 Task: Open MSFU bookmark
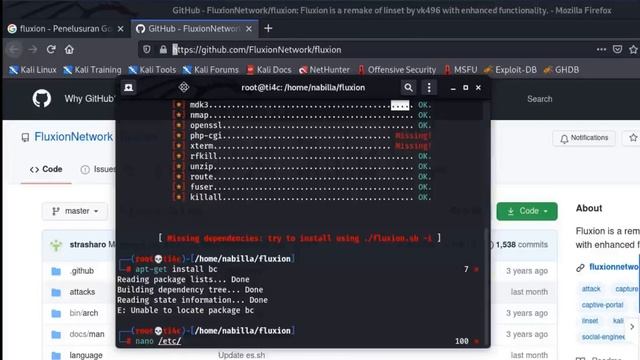tap(460, 70)
